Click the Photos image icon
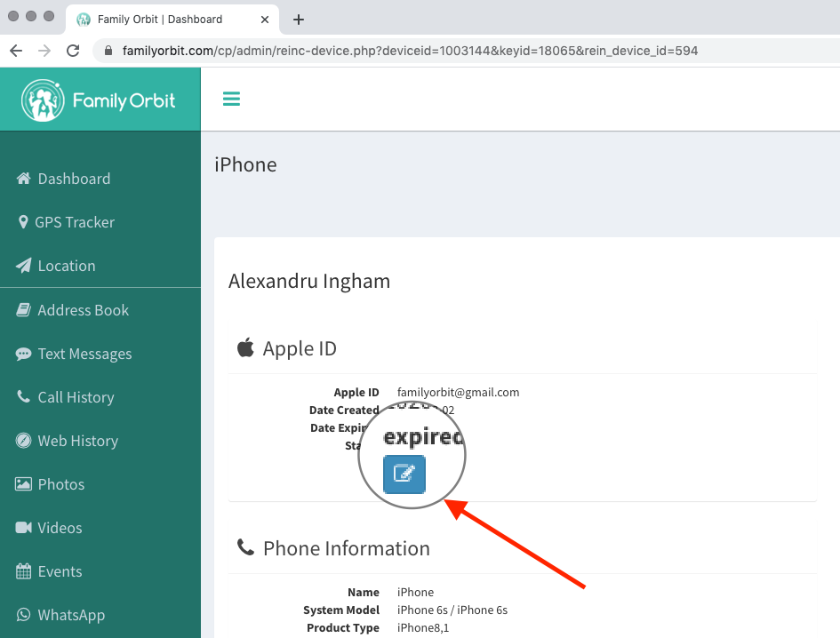This screenshot has height=638, width=840. pyautogui.click(x=24, y=484)
